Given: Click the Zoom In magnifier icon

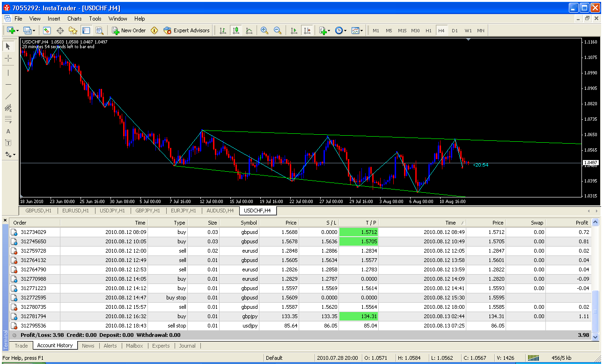Looking at the screenshot, I should (265, 30).
